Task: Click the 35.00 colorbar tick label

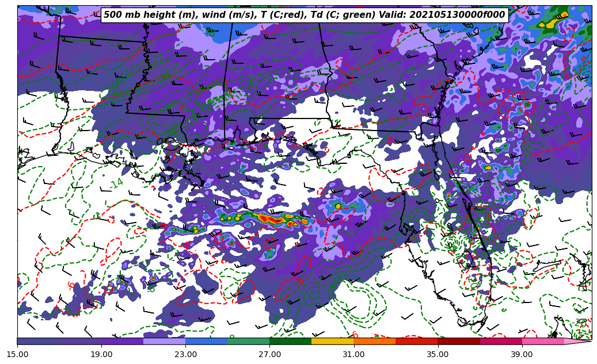Action: click(438, 354)
